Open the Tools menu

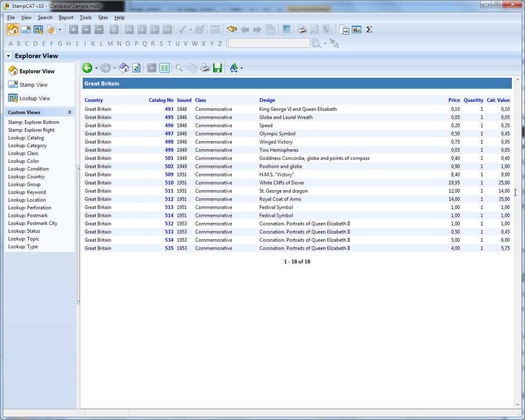click(86, 18)
